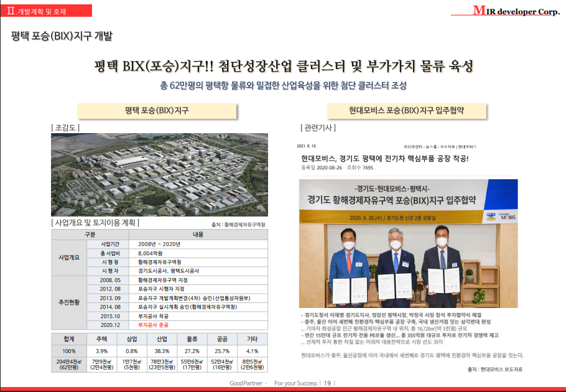
Task: Click the '204만4천㎡ (62만평)' total area cell
Action: [69, 364]
